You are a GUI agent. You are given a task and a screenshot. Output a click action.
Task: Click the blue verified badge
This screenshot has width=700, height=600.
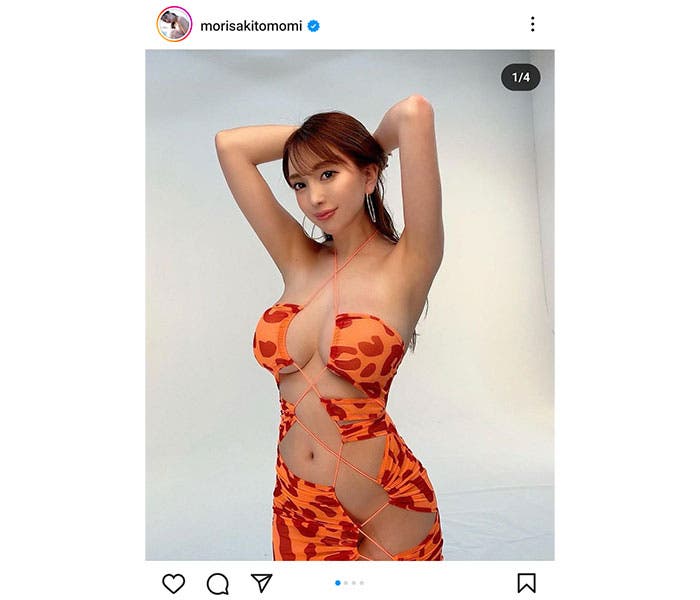tap(314, 26)
